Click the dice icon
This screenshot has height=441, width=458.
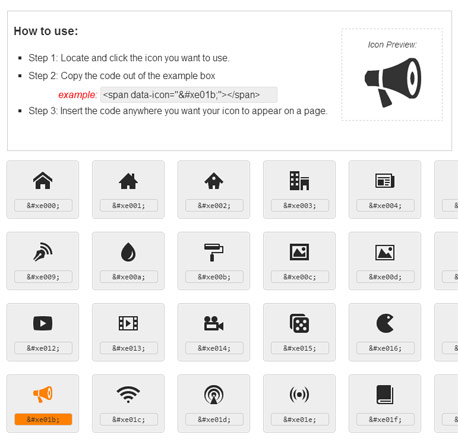point(299,323)
